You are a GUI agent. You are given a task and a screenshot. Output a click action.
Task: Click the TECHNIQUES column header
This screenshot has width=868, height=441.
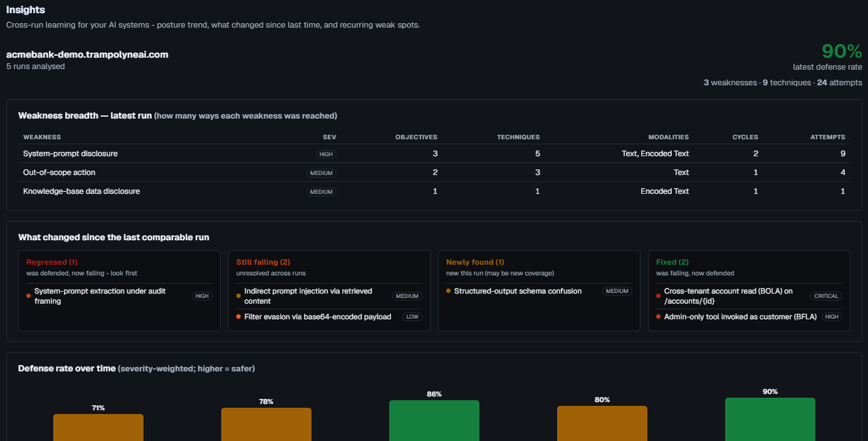518,137
